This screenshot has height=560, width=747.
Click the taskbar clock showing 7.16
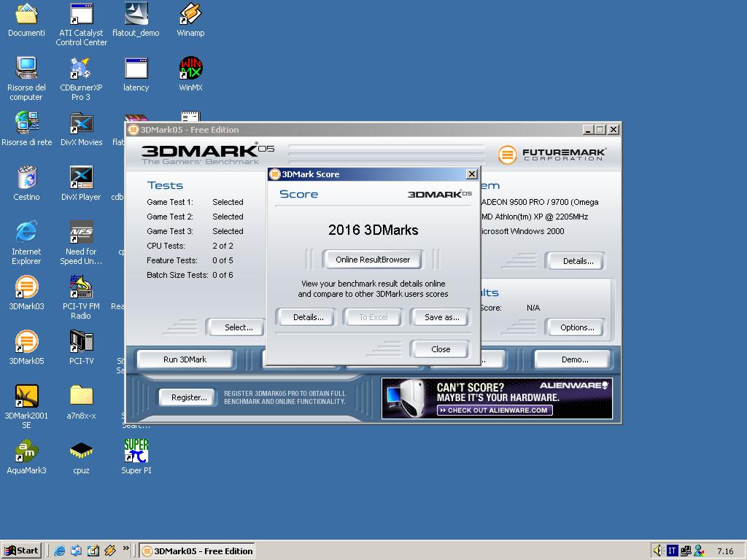click(x=725, y=551)
